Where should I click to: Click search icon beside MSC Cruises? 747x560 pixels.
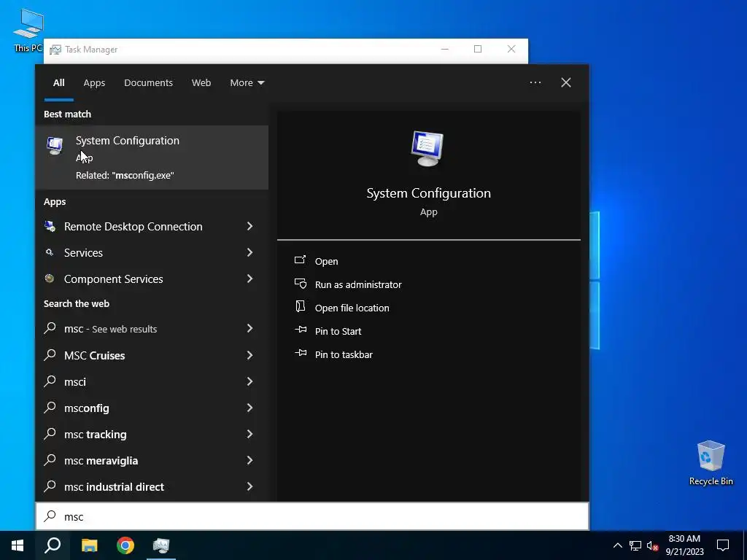pos(50,355)
